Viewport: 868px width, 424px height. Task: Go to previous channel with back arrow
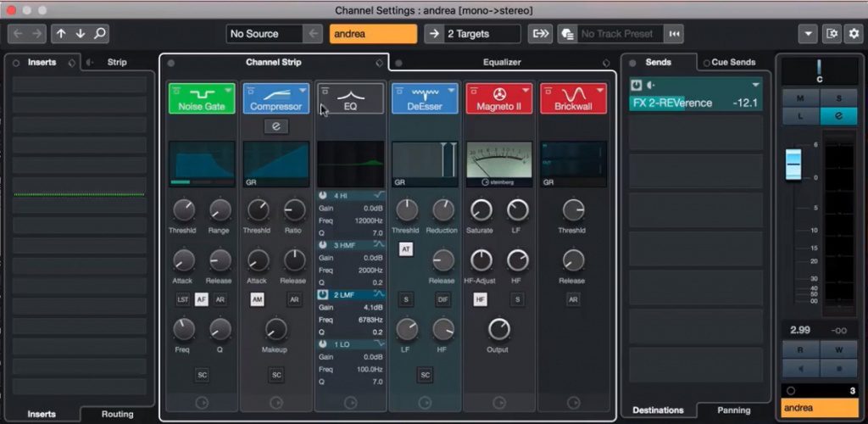coord(18,34)
